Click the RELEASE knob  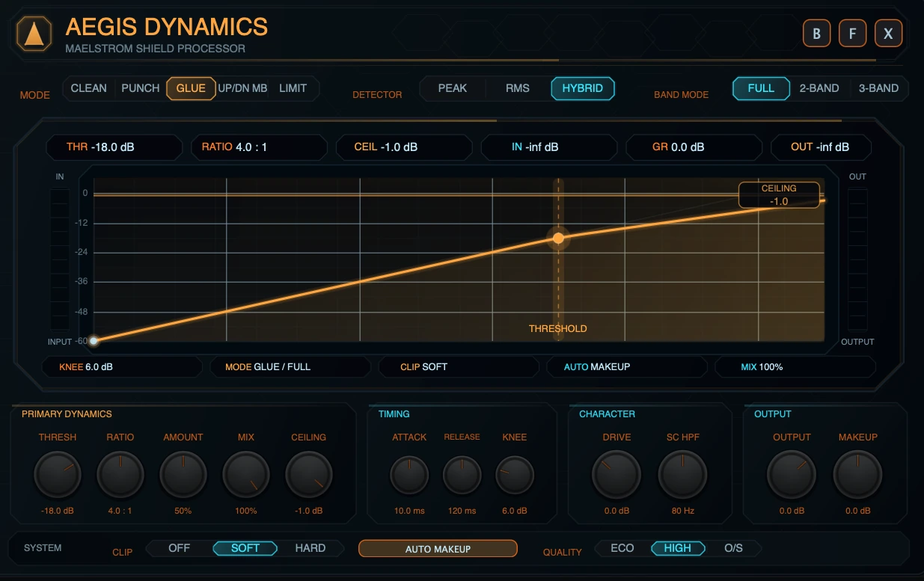pyautogui.click(x=462, y=476)
